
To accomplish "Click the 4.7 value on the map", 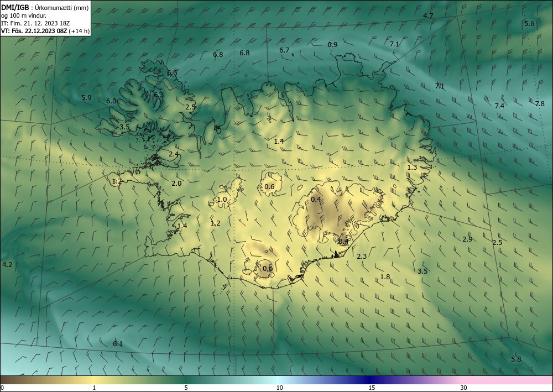I will pyautogui.click(x=428, y=16).
